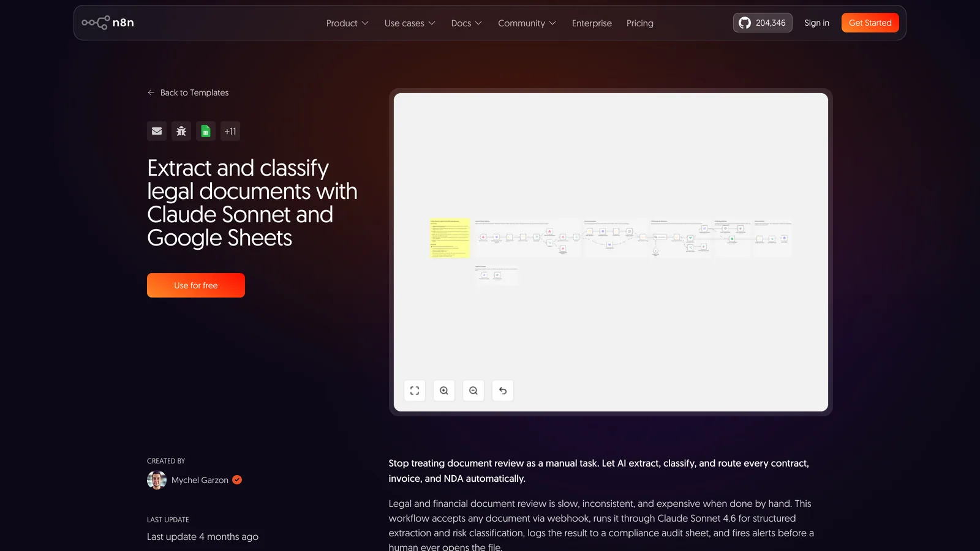Image resolution: width=980 pixels, height=551 pixels.
Task: Click the bug-shaped integration icon
Action: pos(181,131)
